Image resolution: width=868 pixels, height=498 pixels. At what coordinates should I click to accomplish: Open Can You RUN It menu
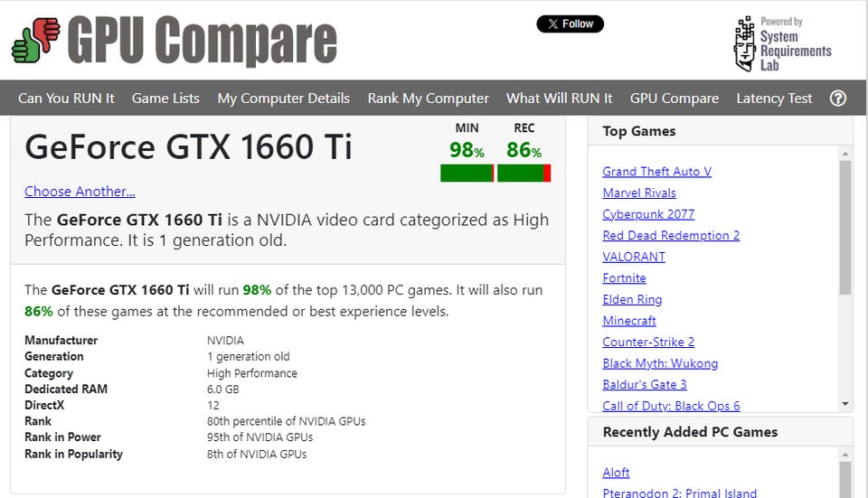(66, 99)
